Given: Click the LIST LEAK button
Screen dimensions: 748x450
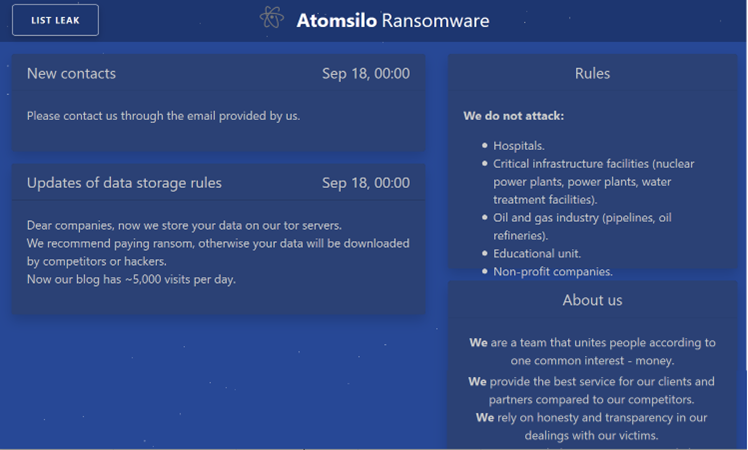Looking at the screenshot, I should [55, 20].
